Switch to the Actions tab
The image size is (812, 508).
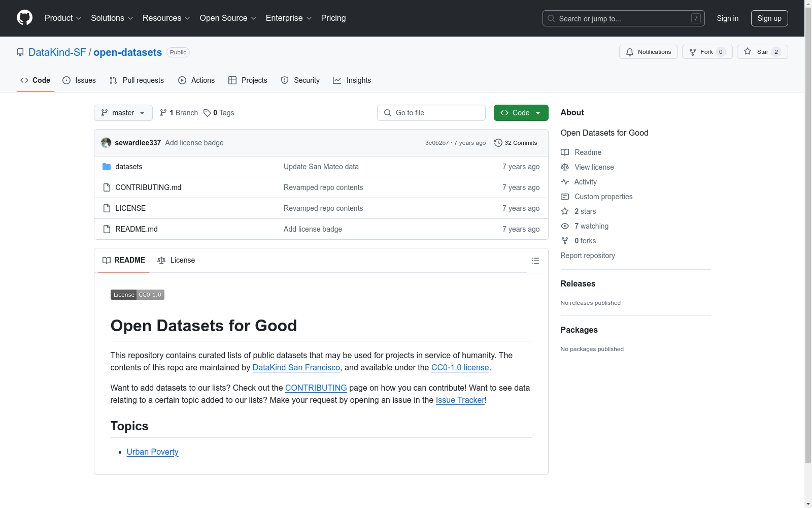(196, 80)
